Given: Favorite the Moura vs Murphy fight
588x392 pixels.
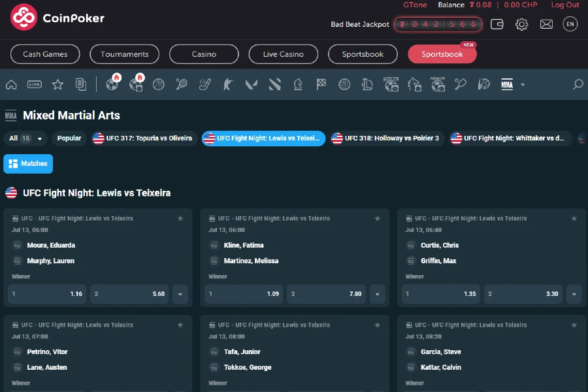Looking at the screenshot, I should [x=180, y=219].
